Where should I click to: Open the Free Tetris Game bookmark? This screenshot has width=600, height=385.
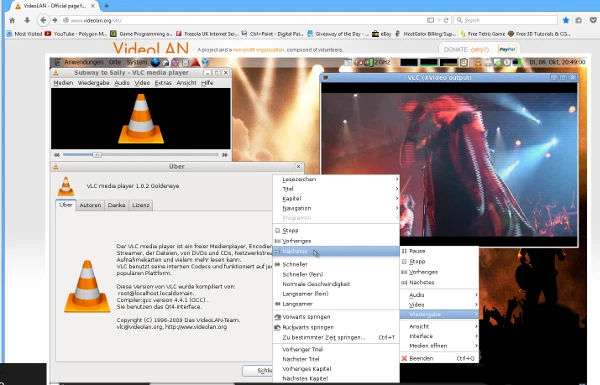tap(483, 34)
